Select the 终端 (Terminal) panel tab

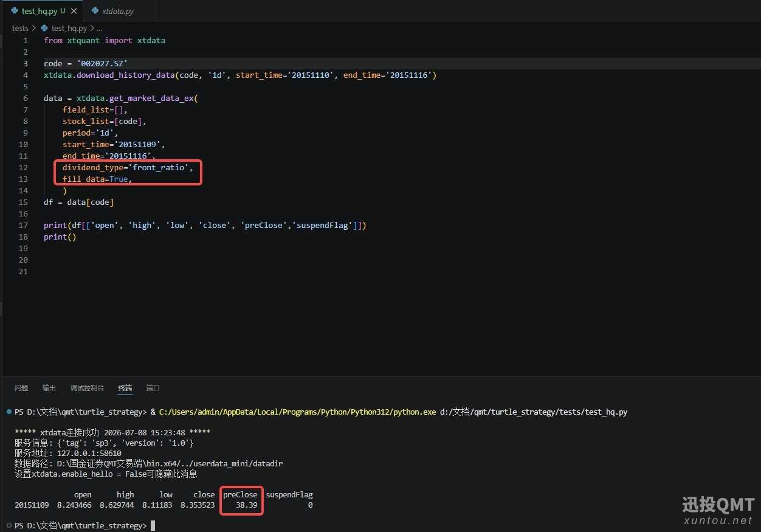tap(125, 388)
